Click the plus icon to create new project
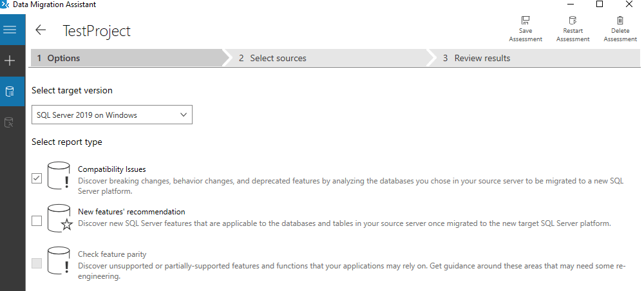 tap(10, 61)
